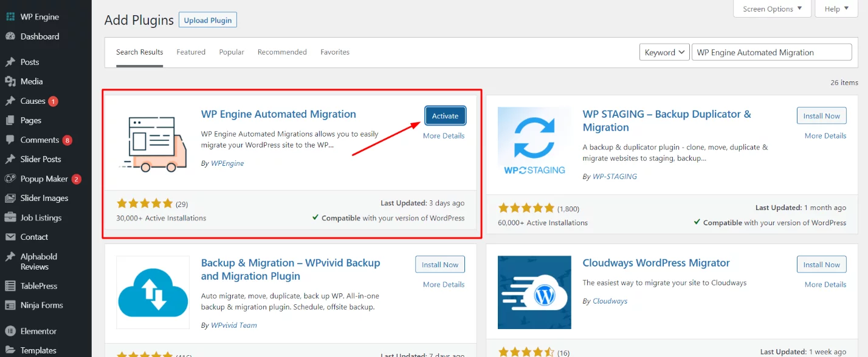The image size is (868, 357).
Task: Click the Alphabold Reviews pin icon
Action: pyautogui.click(x=10, y=257)
